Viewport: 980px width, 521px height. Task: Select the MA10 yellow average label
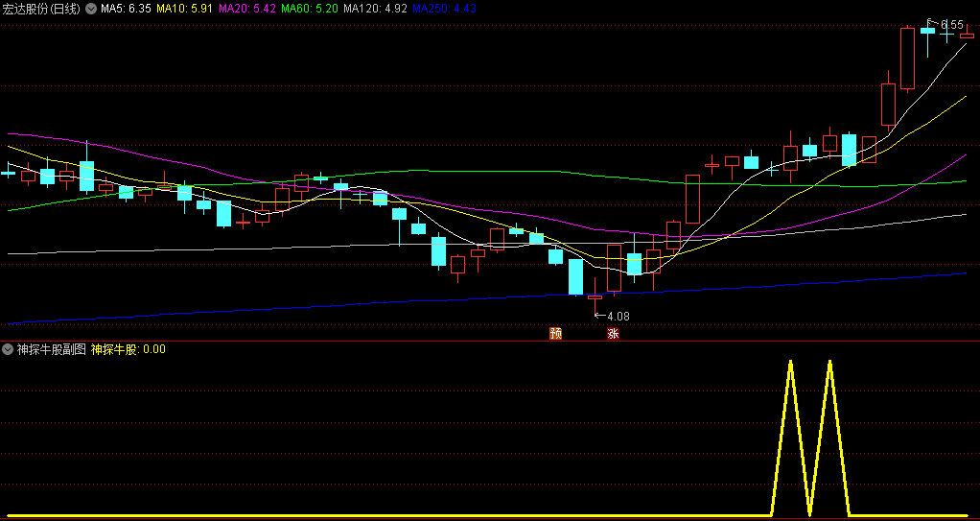tap(184, 9)
